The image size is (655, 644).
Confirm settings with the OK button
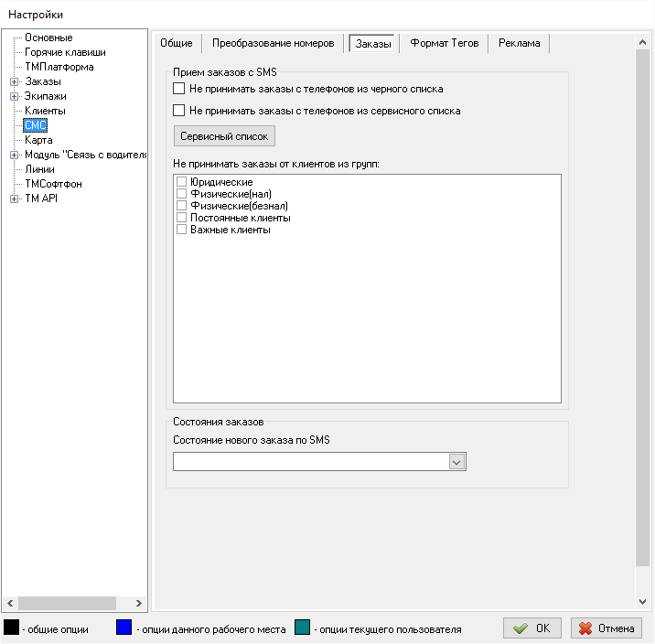point(532,628)
